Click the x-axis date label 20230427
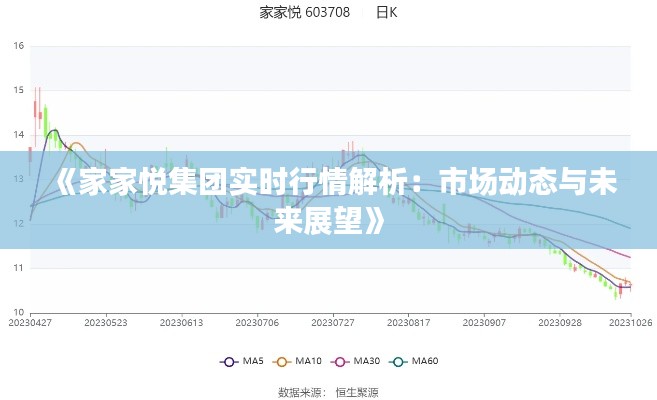This screenshot has width=657, height=400. [x=30, y=323]
